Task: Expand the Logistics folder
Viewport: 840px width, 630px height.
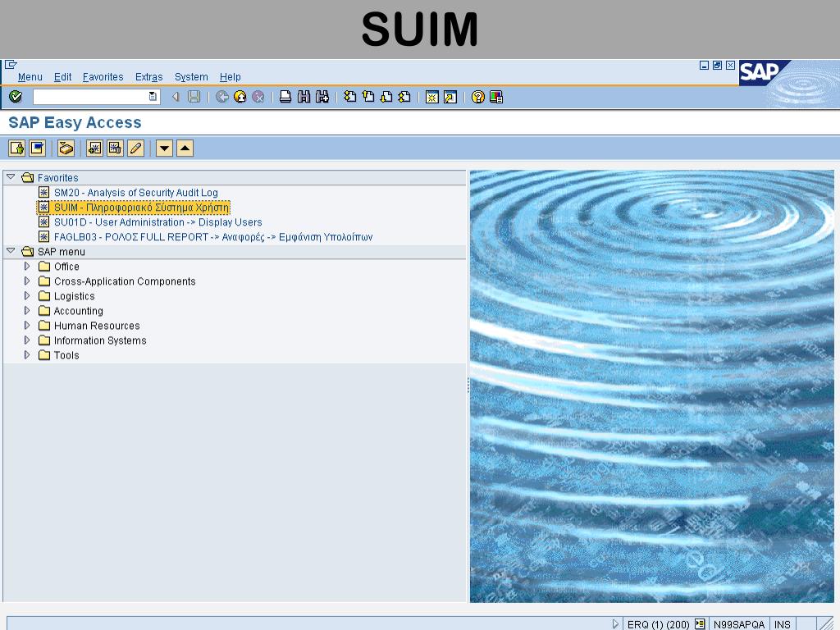Action: (27, 295)
